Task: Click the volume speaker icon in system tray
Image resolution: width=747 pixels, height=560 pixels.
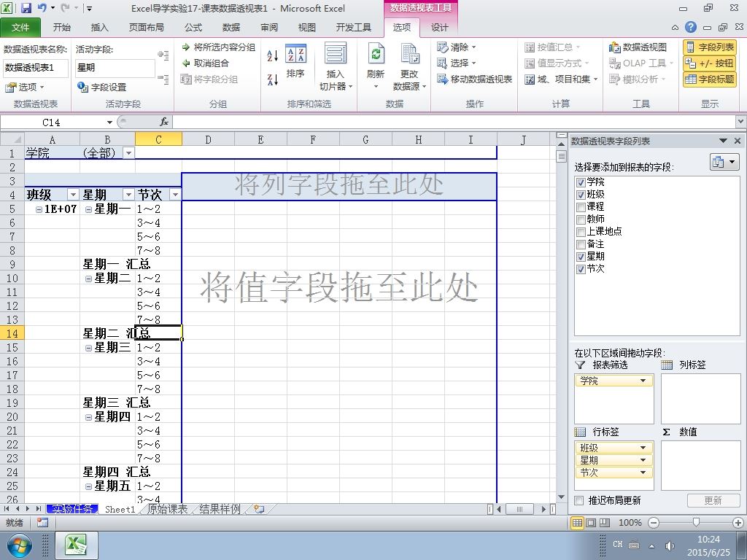Action: click(670, 545)
